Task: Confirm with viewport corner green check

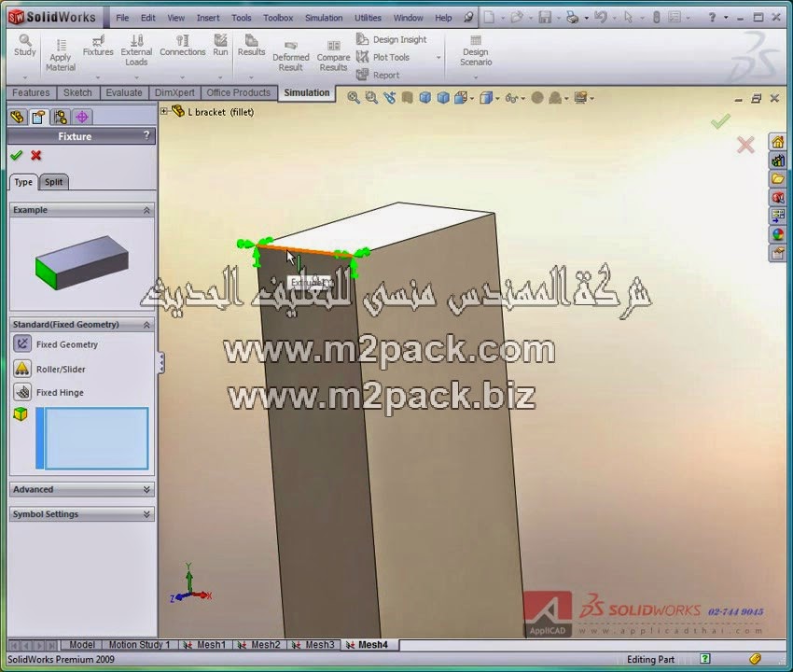Action: [720, 121]
